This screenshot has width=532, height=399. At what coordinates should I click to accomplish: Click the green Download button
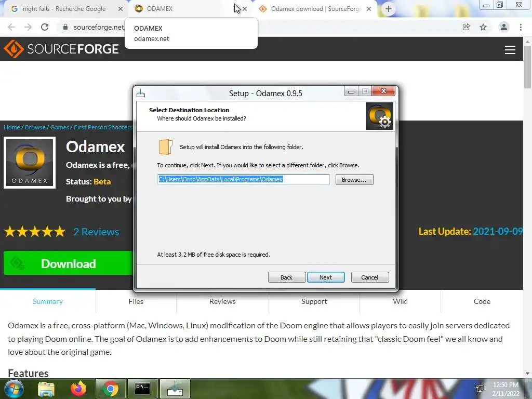tap(68, 263)
